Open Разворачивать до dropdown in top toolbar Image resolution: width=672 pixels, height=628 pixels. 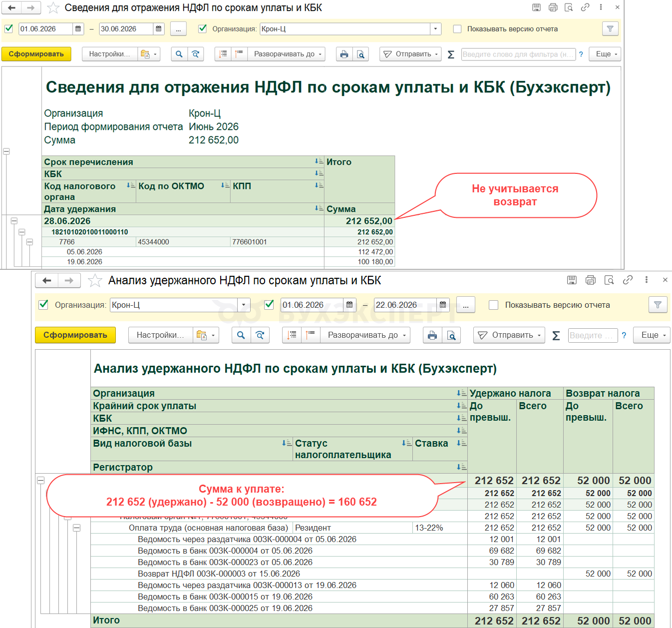click(287, 54)
